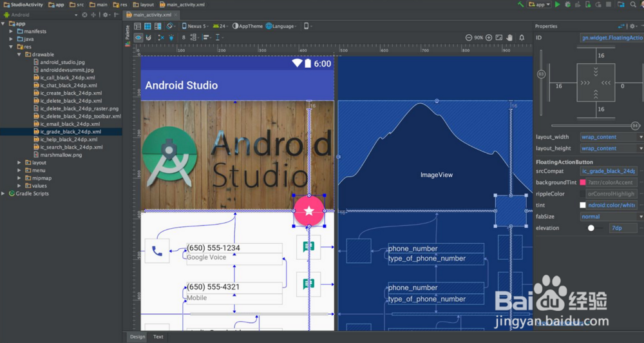Open the orientation rotate dropdown

[171, 26]
